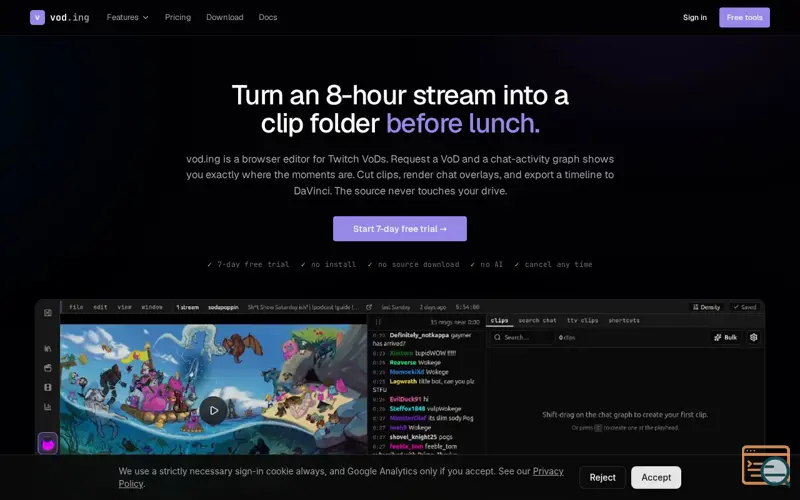Open the Docs link in navigation

point(268,17)
